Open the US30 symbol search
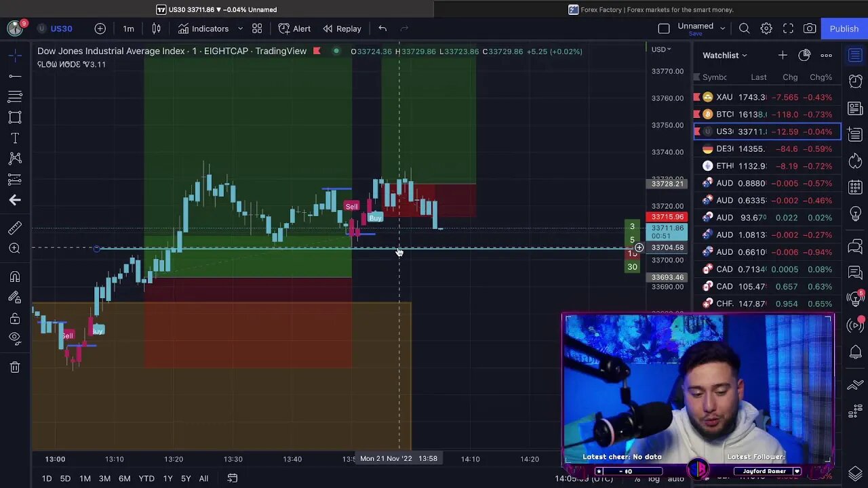Screen dimensions: 868x488 [55, 28]
